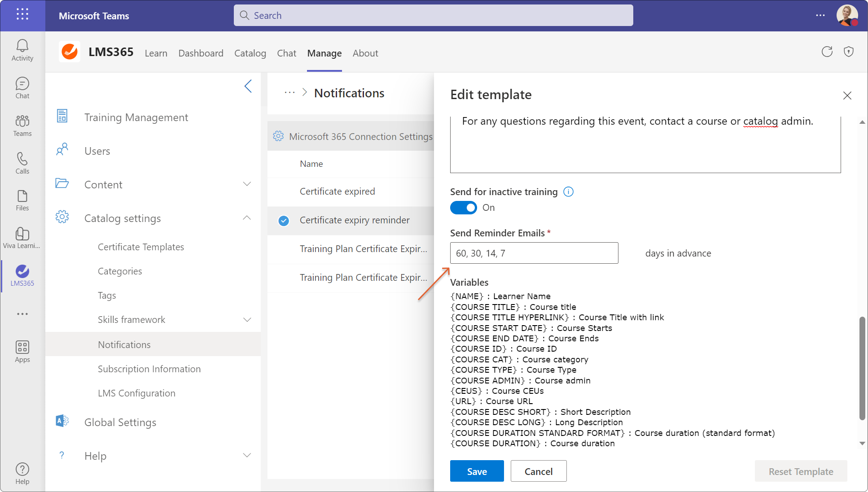
Task: Open LMS Configuration
Action: (x=136, y=393)
